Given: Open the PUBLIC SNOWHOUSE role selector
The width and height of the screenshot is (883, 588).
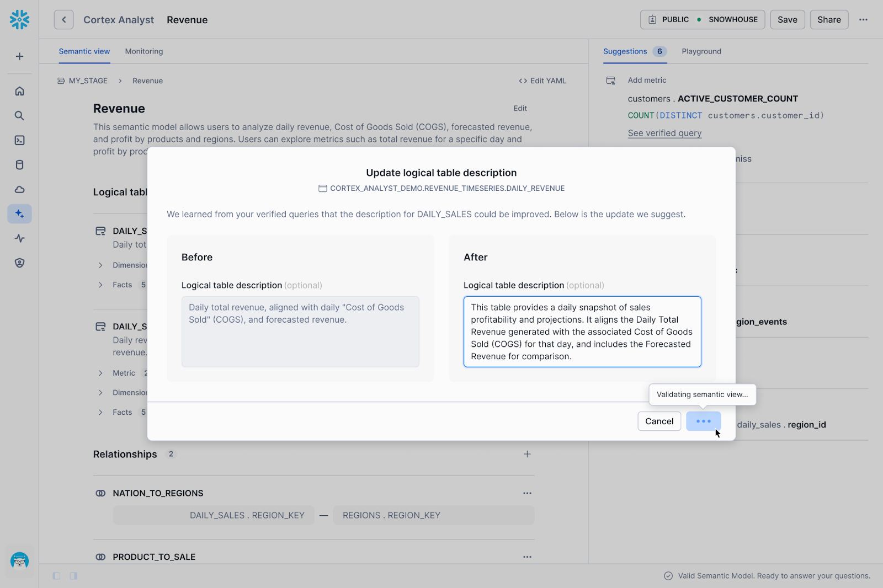Looking at the screenshot, I should coord(702,20).
